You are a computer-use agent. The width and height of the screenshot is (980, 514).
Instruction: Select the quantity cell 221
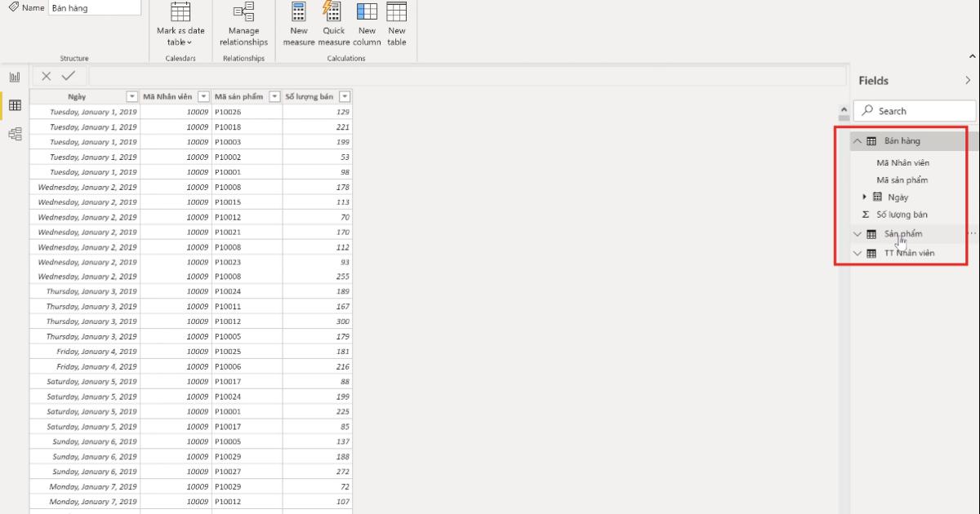(318, 127)
